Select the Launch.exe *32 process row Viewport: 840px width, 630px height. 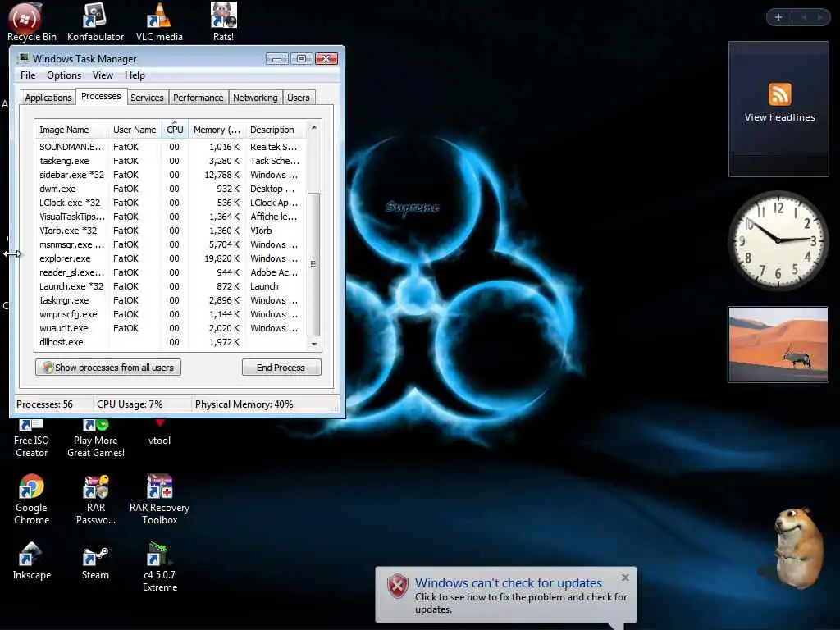pos(171,286)
